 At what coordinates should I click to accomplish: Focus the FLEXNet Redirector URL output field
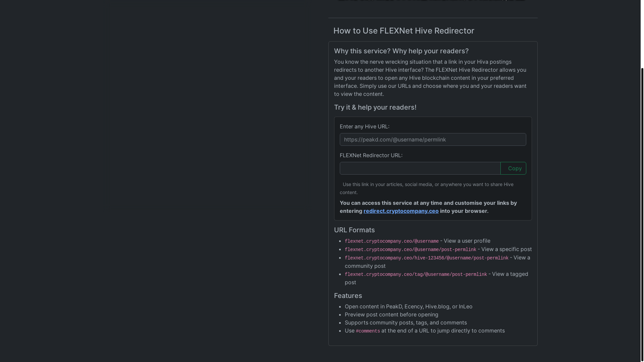coord(420,168)
